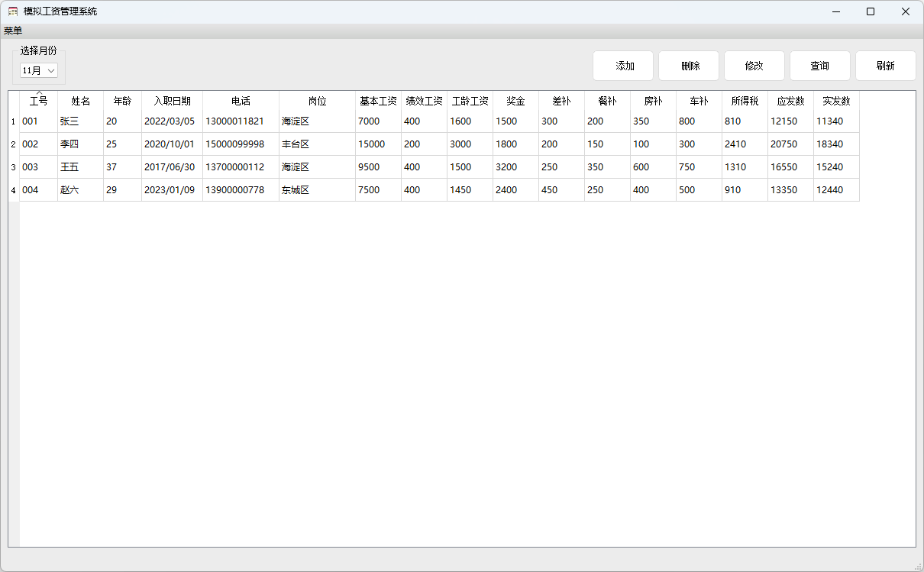Click the 查询 button
Screen dimensions: 924x572
point(820,66)
